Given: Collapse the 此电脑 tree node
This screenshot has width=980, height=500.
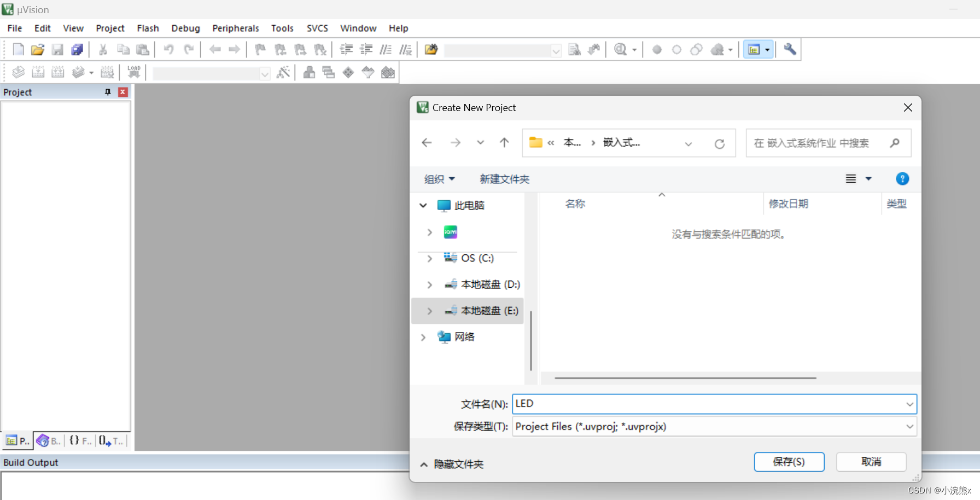Looking at the screenshot, I should (423, 206).
